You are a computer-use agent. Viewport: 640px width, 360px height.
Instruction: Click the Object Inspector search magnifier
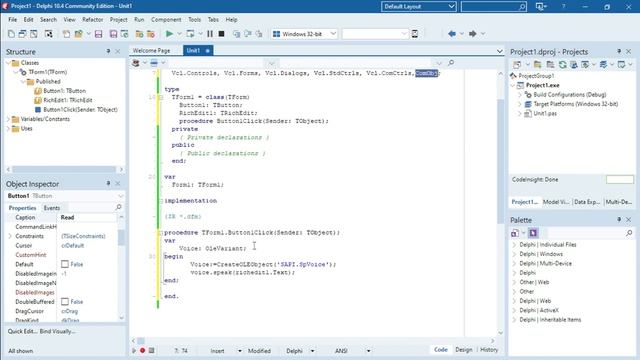click(118, 207)
